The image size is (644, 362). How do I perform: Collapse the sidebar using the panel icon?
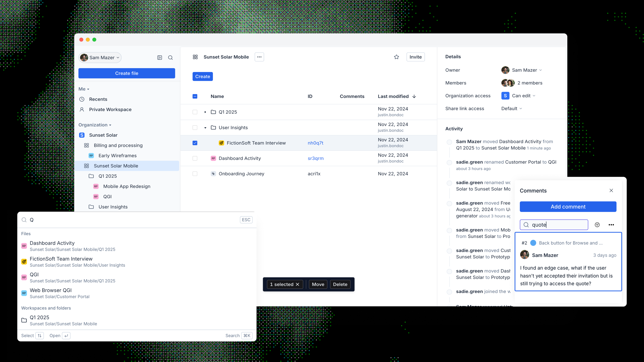[160, 58]
